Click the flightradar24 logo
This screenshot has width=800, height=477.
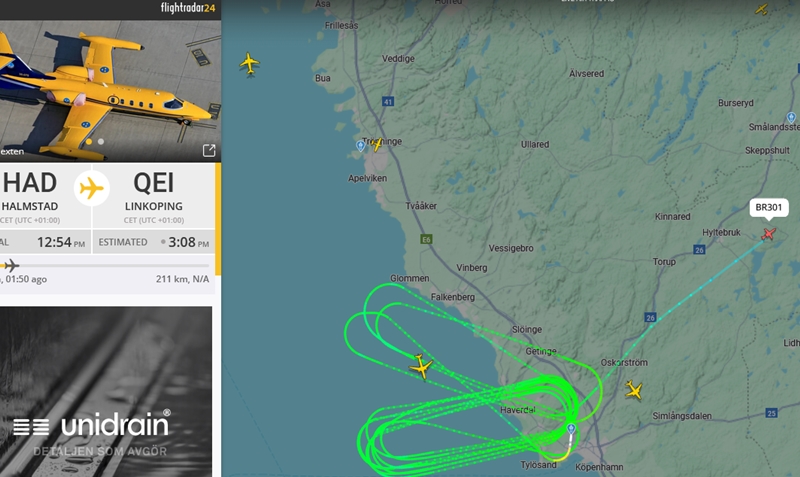188,8
